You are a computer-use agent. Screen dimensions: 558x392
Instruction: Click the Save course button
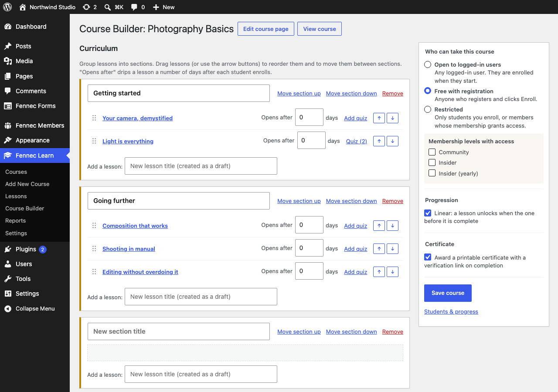pyautogui.click(x=448, y=293)
